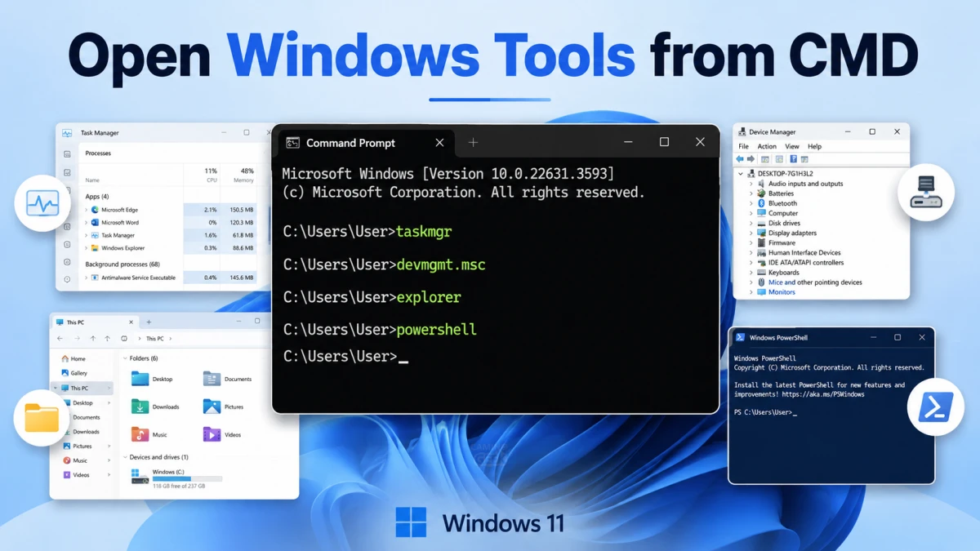The width and height of the screenshot is (980, 551).
Task: Click the 'taskmgr' command text
Action: (424, 232)
